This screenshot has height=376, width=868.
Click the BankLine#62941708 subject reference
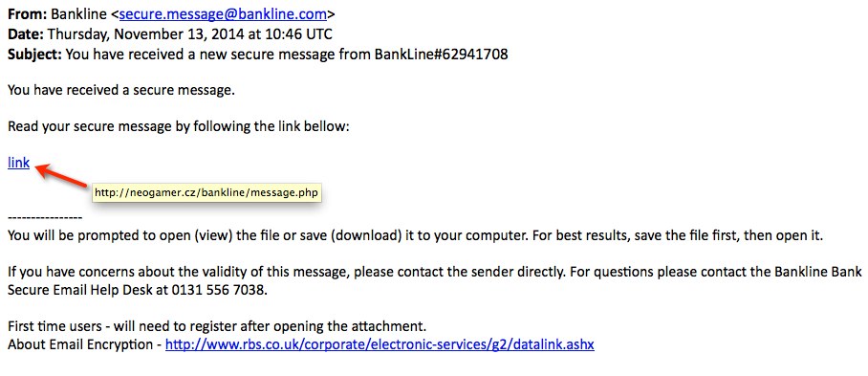pyautogui.click(x=442, y=55)
